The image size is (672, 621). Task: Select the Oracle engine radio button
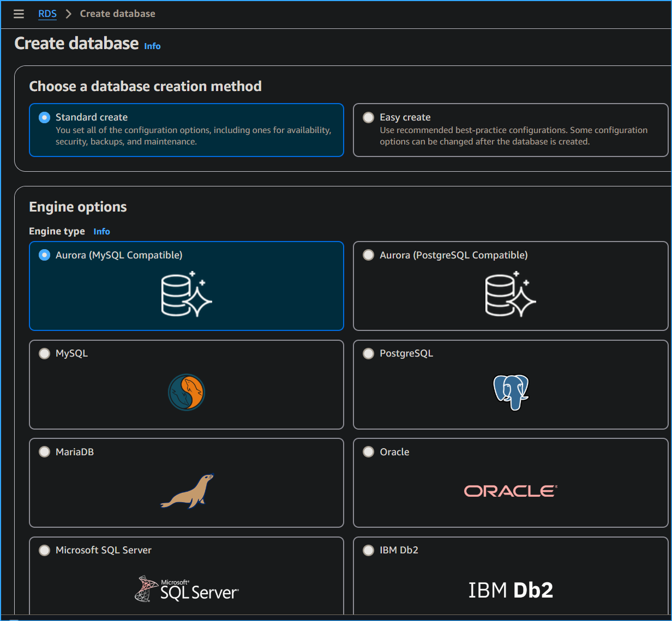pos(368,451)
